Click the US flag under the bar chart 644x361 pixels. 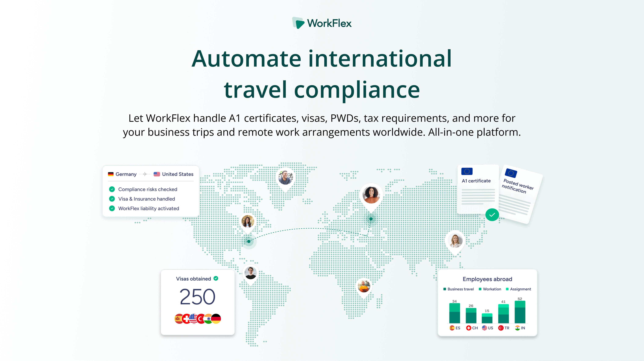tap(484, 328)
